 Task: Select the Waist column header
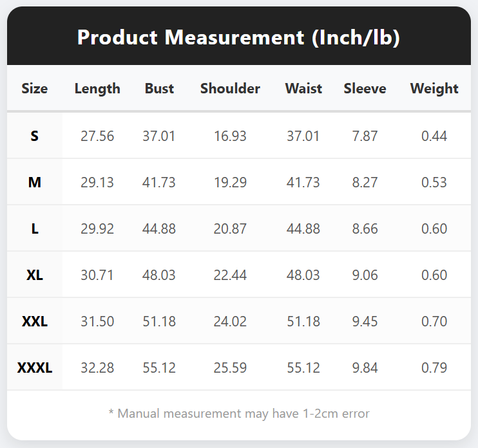tap(303, 89)
